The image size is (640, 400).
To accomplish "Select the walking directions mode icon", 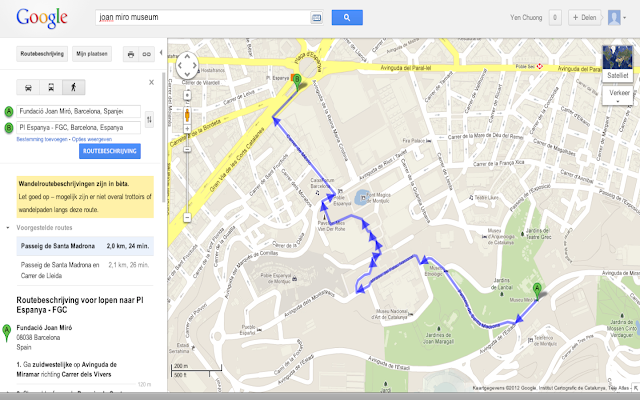I will 74,87.
